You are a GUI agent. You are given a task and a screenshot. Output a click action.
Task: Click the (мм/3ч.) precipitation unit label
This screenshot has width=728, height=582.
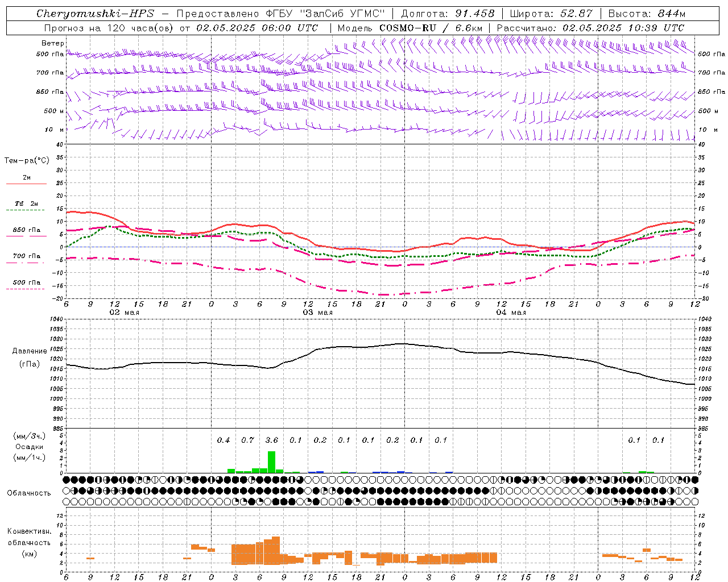(30, 436)
